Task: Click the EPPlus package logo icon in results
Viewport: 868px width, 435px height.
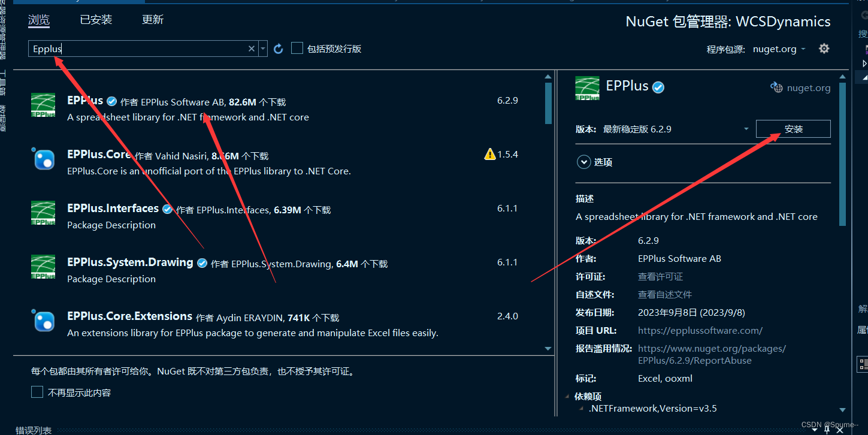Action: point(43,105)
